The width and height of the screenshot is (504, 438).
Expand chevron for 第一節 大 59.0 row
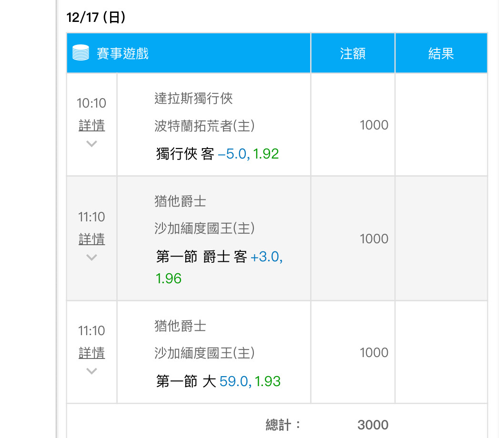click(x=91, y=371)
